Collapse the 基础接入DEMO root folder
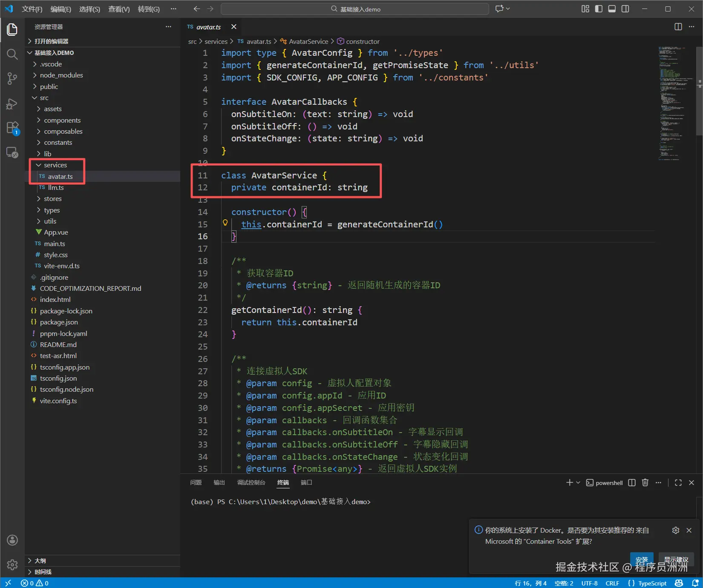This screenshot has width=703, height=588. [x=102, y=53]
